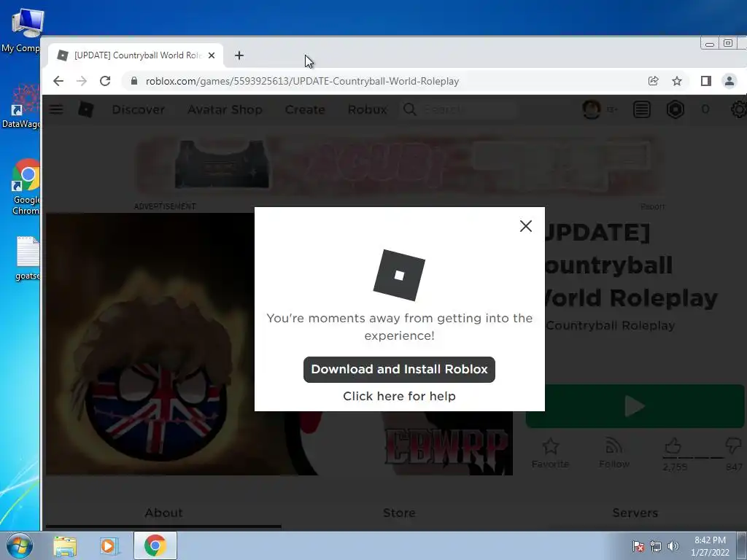747x560 pixels.
Task: Go back using browser back arrow
Action: (58, 81)
